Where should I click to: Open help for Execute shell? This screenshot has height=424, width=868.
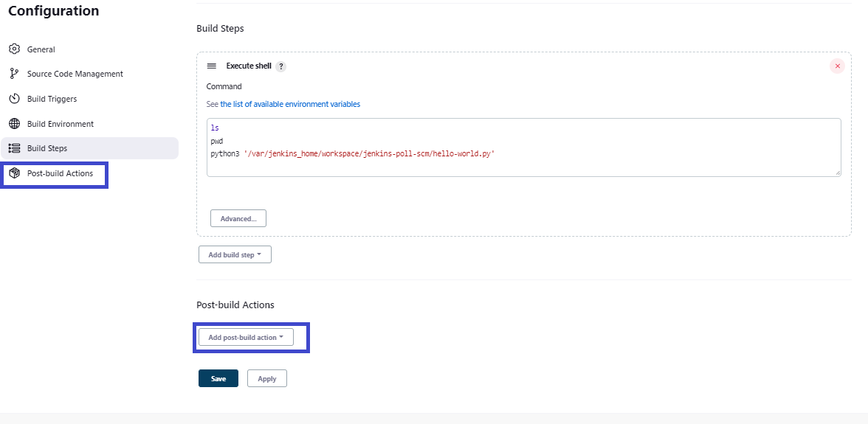coord(280,66)
